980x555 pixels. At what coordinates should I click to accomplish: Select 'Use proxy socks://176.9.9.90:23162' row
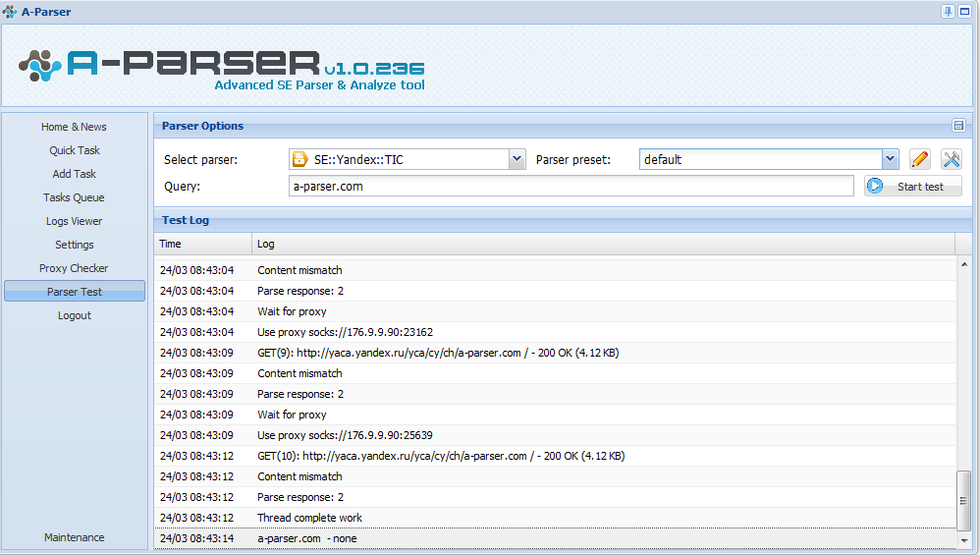tap(555, 332)
